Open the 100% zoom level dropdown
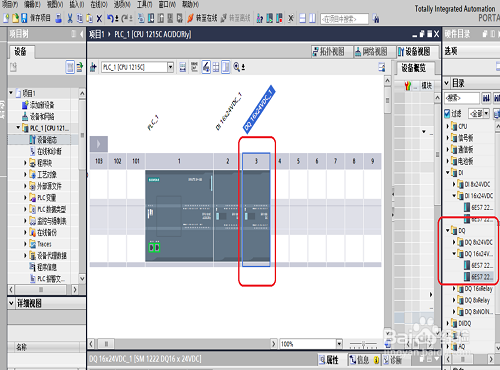 click(339, 344)
